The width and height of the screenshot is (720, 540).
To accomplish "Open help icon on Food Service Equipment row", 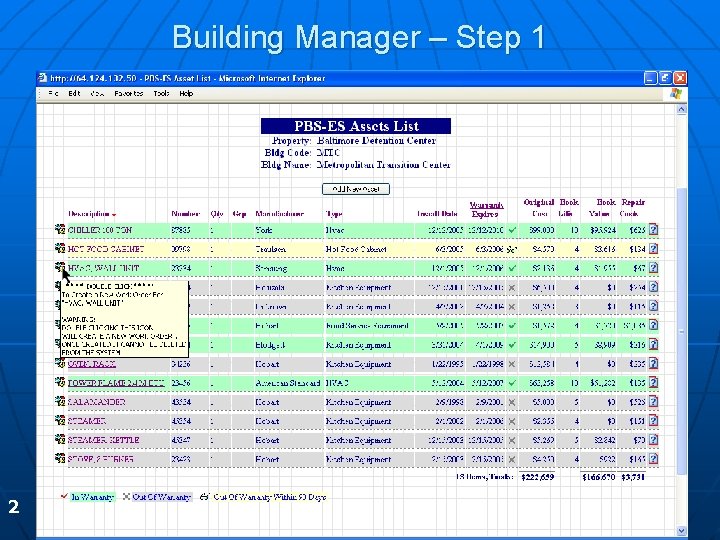I will click(x=653, y=325).
